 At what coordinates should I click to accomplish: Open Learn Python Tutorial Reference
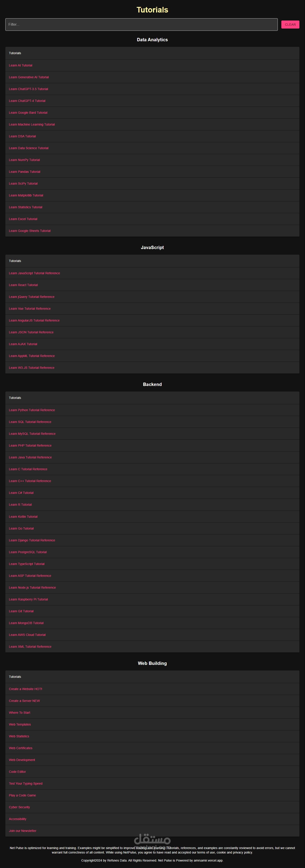click(32, 410)
